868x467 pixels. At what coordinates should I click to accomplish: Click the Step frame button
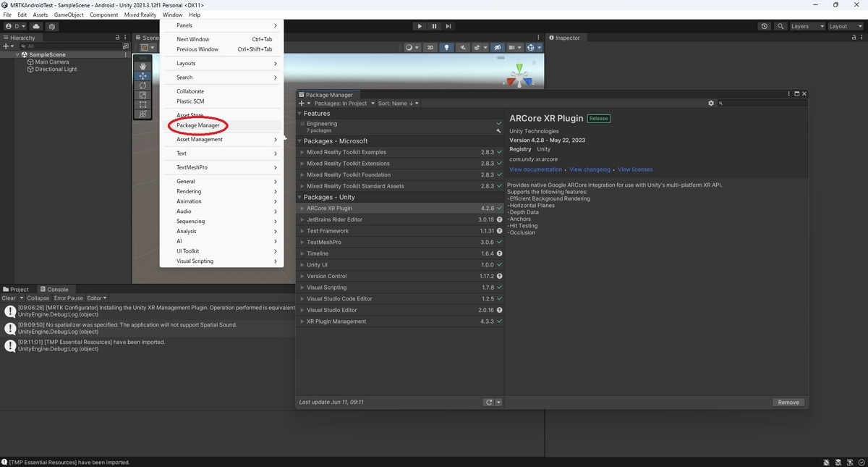pyautogui.click(x=449, y=26)
